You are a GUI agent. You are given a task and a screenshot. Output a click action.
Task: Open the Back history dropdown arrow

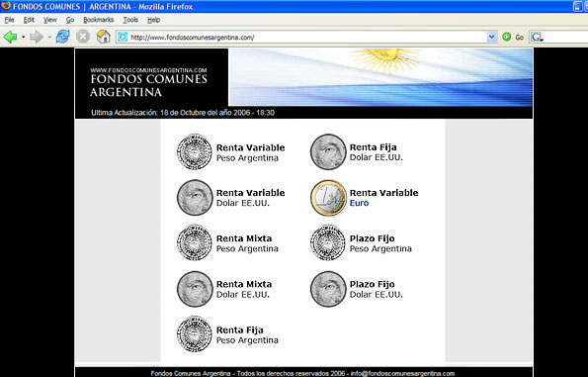click(x=24, y=37)
